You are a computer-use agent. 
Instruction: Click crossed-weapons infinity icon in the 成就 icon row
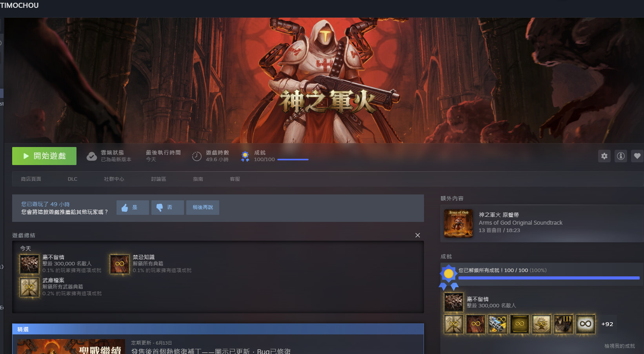point(454,324)
